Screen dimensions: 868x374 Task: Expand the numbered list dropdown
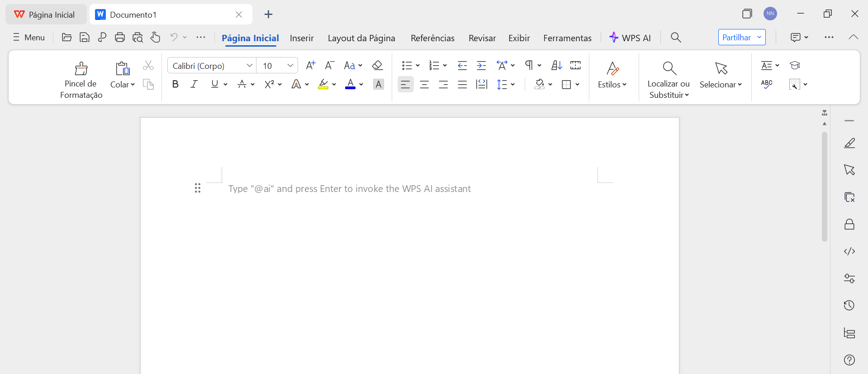(445, 66)
